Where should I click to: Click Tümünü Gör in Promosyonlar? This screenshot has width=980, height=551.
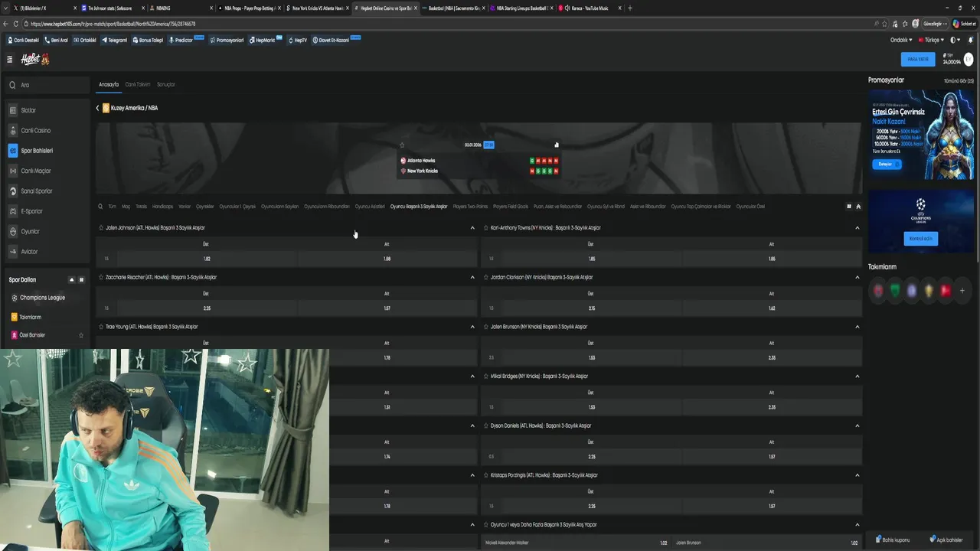(x=959, y=80)
